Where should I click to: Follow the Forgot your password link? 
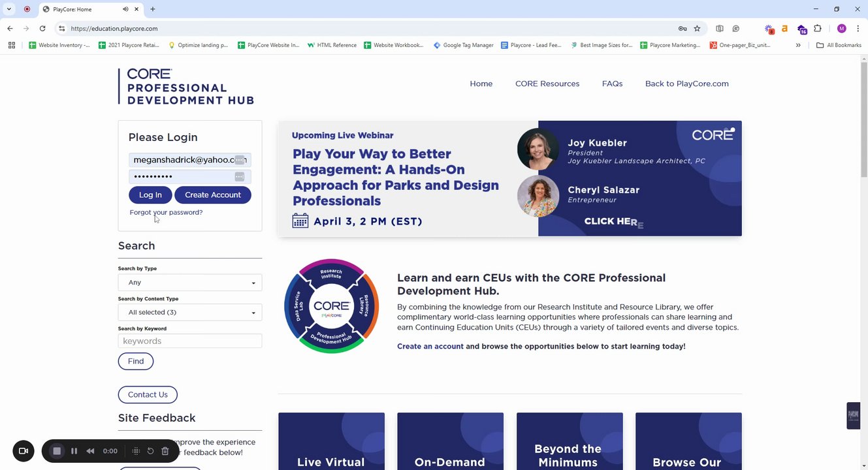coord(166,212)
